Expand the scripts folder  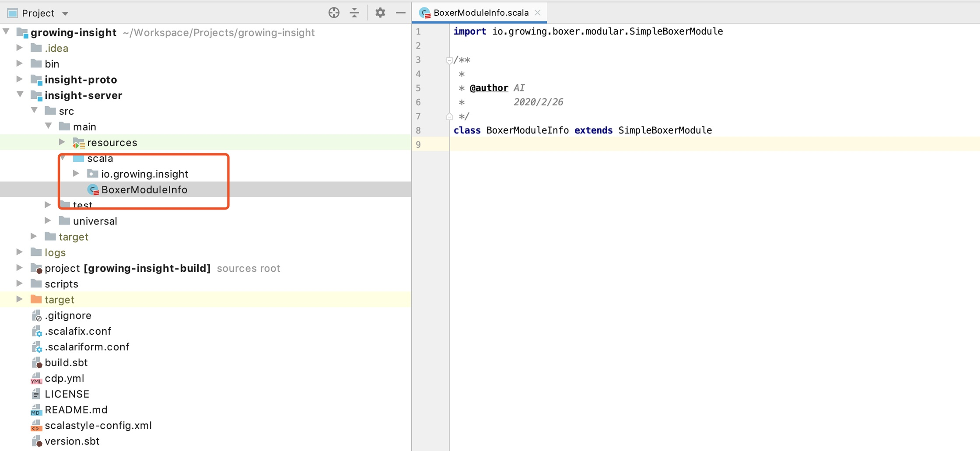[x=20, y=283]
